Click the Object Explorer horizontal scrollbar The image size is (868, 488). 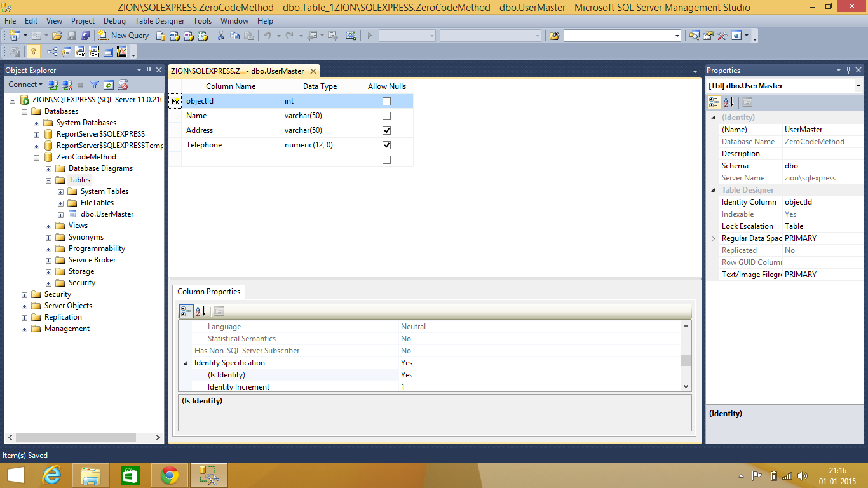[76, 438]
